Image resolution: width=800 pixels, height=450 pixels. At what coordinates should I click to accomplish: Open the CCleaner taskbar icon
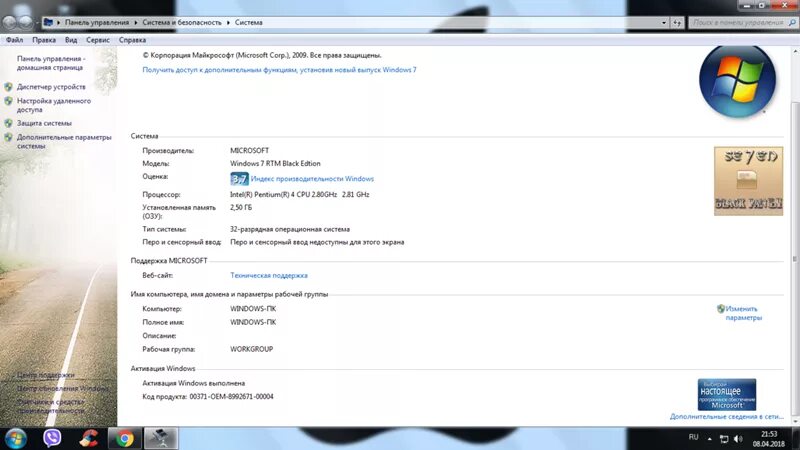[x=89, y=438]
